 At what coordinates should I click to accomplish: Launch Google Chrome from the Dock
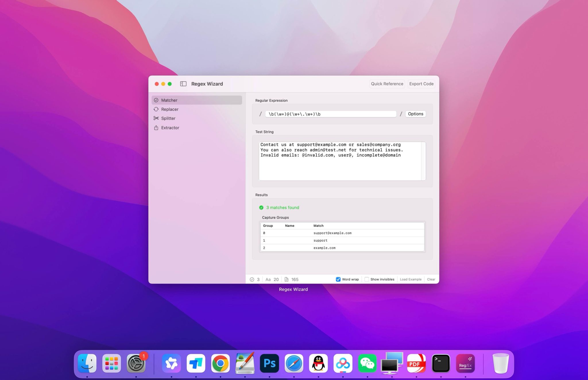tap(220, 363)
